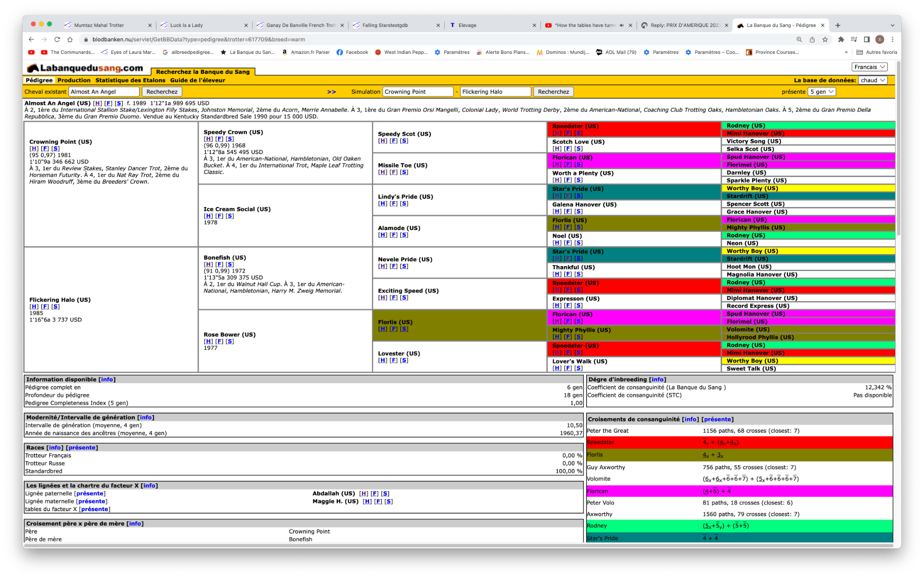Screen dimensions: 924x578
Task: Open the Production menu
Action: 74,80
